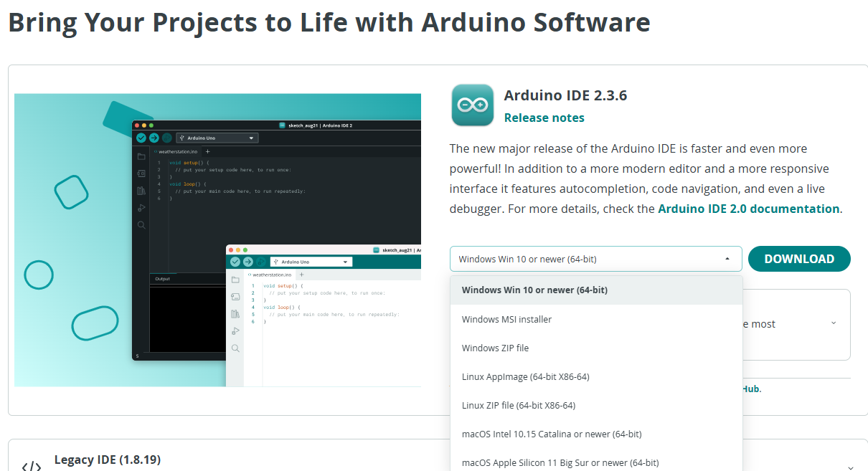Click the verify checkmark icon in dark IDE screenshot

141,138
